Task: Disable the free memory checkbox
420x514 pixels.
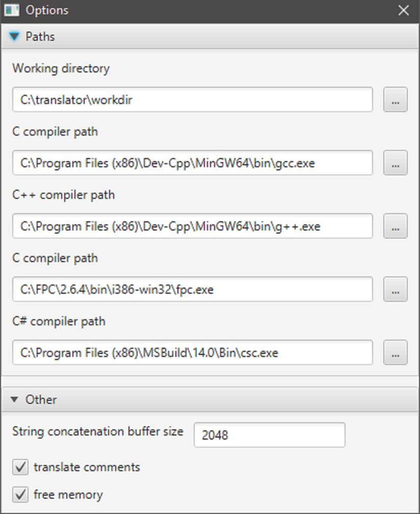Action: (20, 495)
